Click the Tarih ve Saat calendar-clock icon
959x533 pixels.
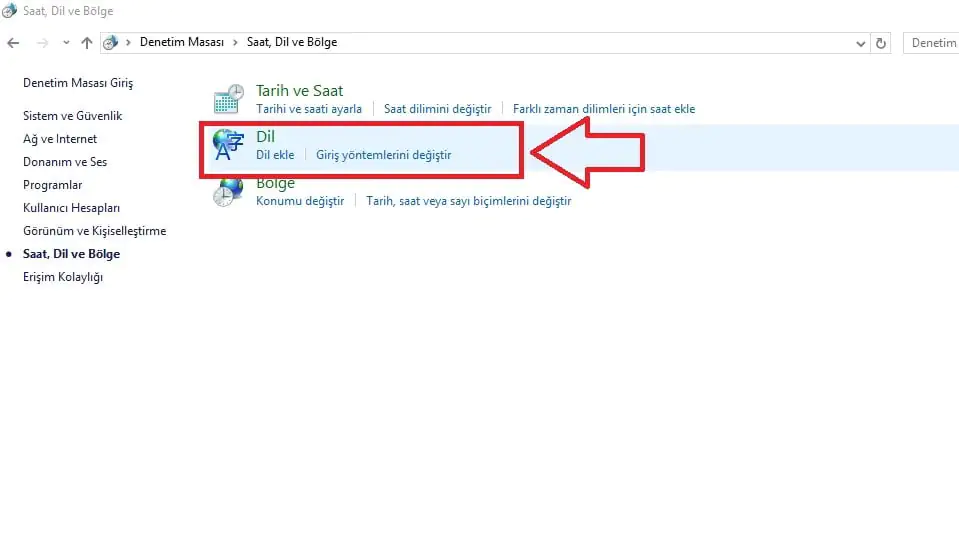(x=229, y=99)
